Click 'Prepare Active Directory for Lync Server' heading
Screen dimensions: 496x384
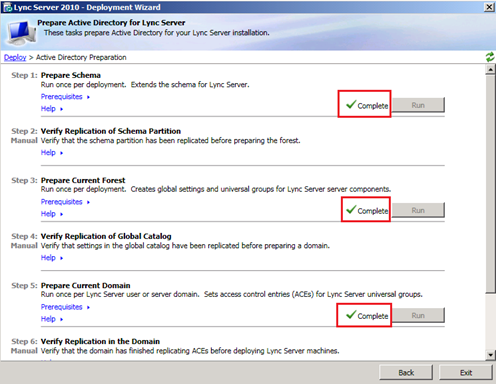coord(111,23)
